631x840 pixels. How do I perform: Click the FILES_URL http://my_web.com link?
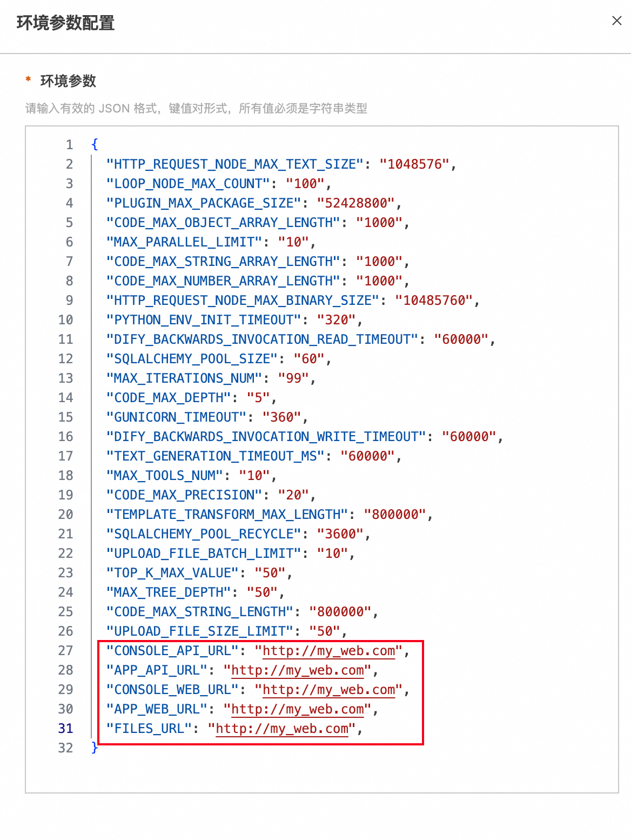(282, 729)
